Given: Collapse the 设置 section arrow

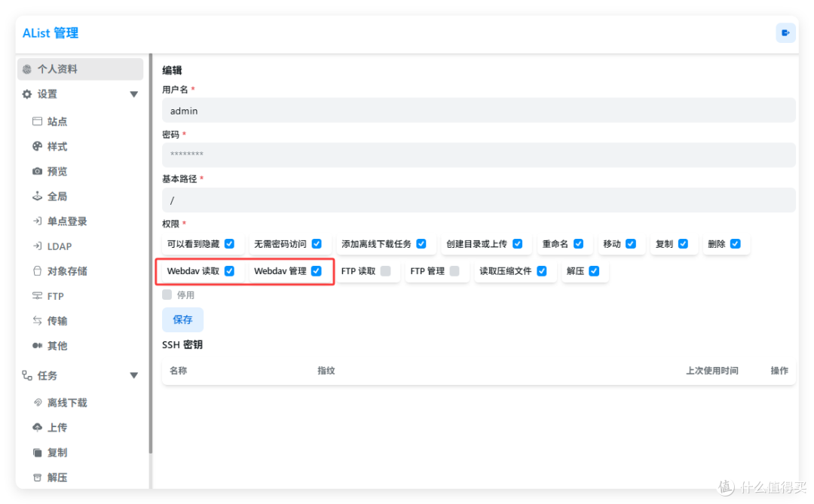Looking at the screenshot, I should (134, 94).
